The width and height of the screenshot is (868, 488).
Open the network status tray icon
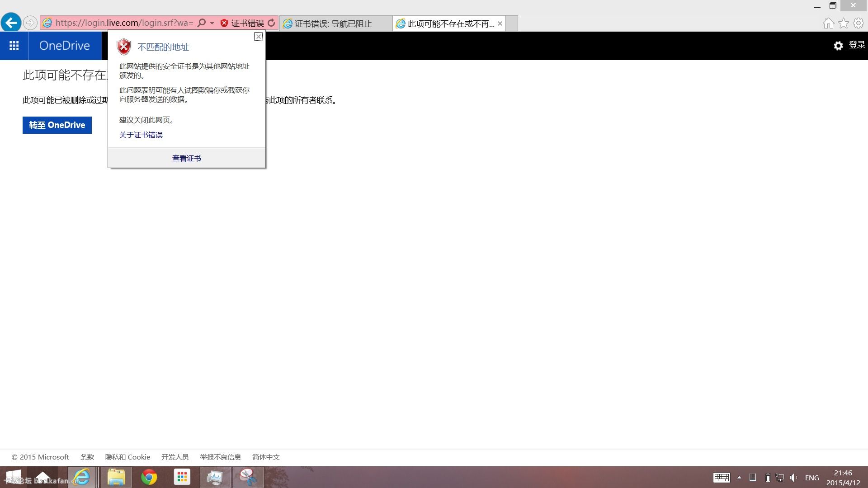coord(780,478)
